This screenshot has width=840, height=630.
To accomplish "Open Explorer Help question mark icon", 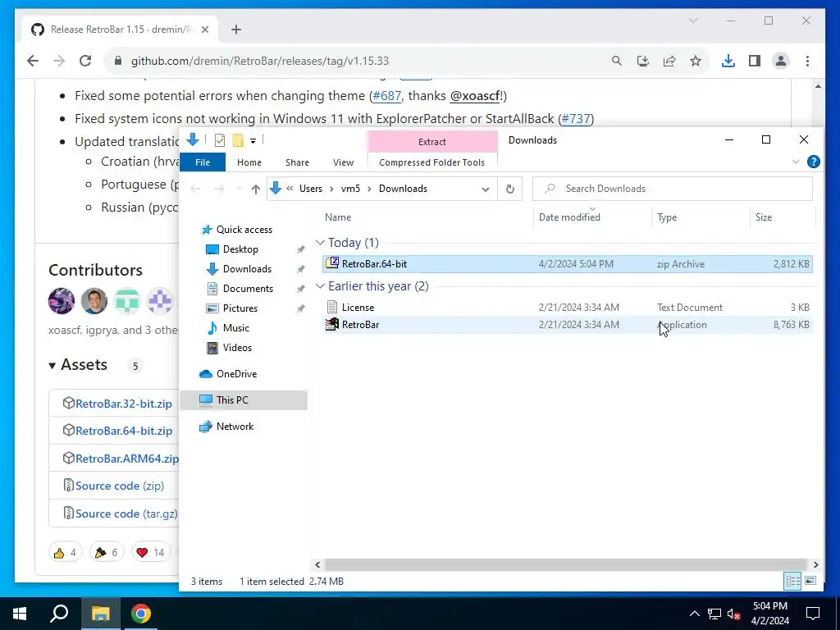I will pos(813,162).
